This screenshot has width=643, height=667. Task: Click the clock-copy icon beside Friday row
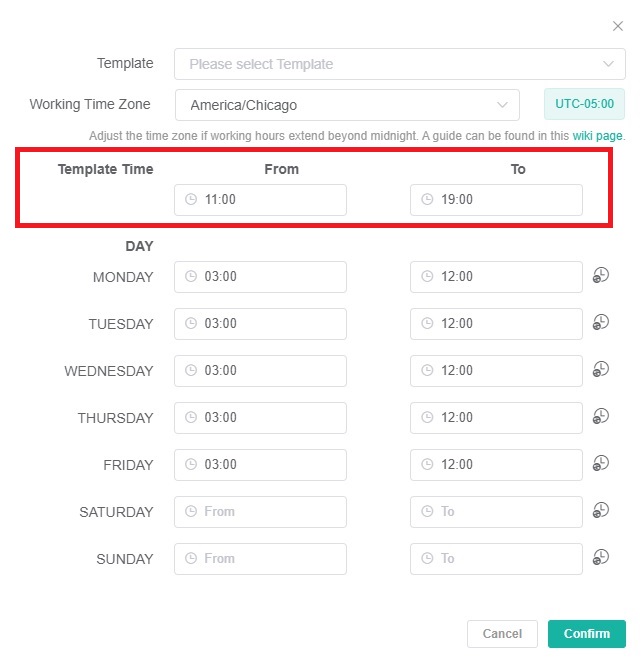click(x=601, y=464)
